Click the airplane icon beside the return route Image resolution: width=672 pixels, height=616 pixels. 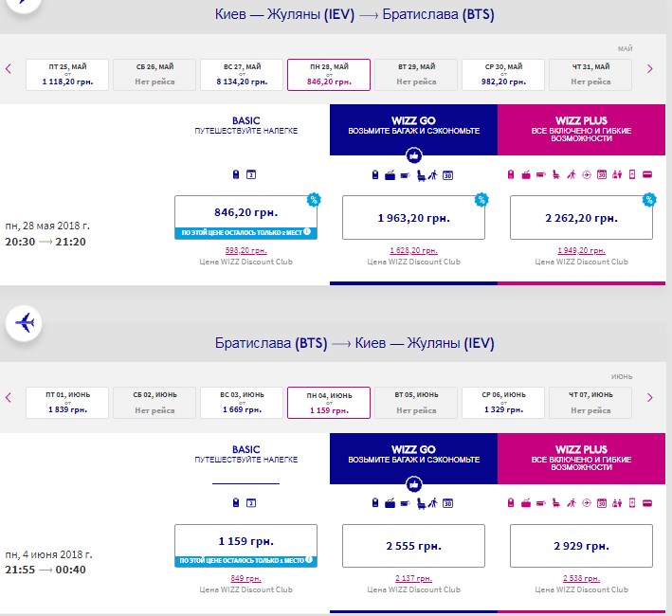pos(25,323)
